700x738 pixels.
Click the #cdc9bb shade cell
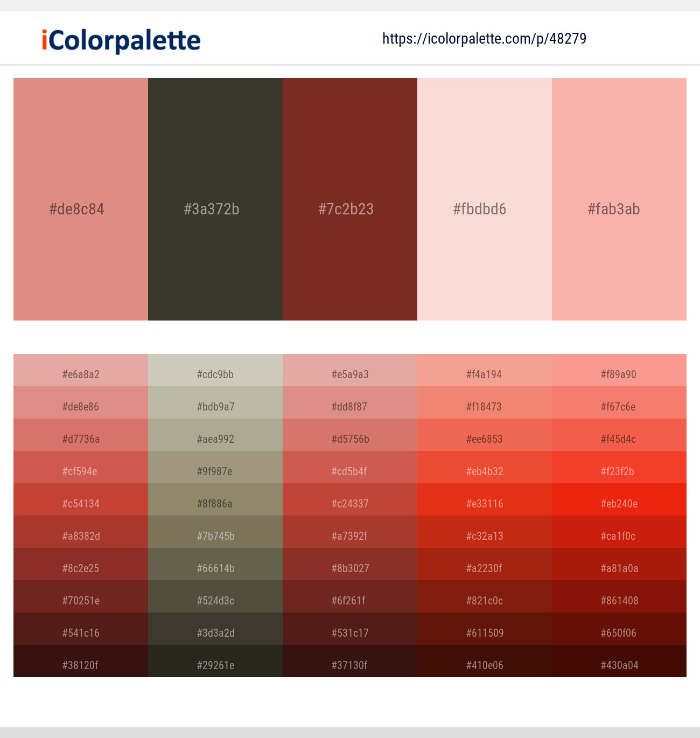(x=215, y=374)
